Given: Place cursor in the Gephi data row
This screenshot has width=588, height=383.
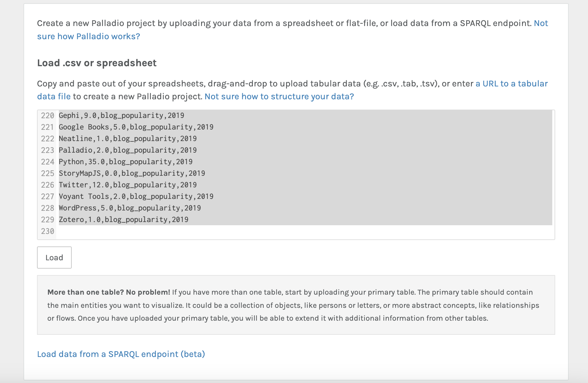Looking at the screenshot, I should pos(121,116).
